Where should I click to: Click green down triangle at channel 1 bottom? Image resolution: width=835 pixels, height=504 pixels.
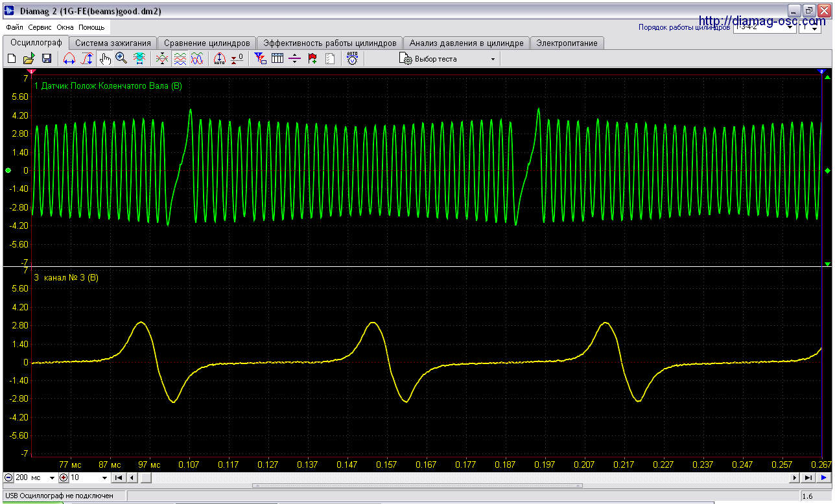pos(828,264)
